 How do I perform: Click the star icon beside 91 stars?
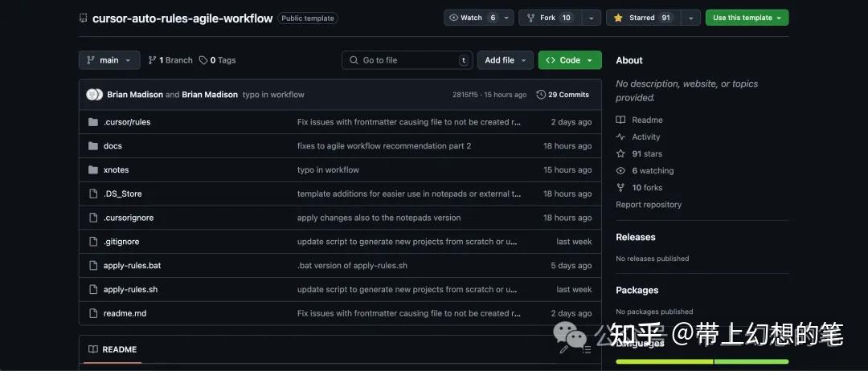[620, 153]
